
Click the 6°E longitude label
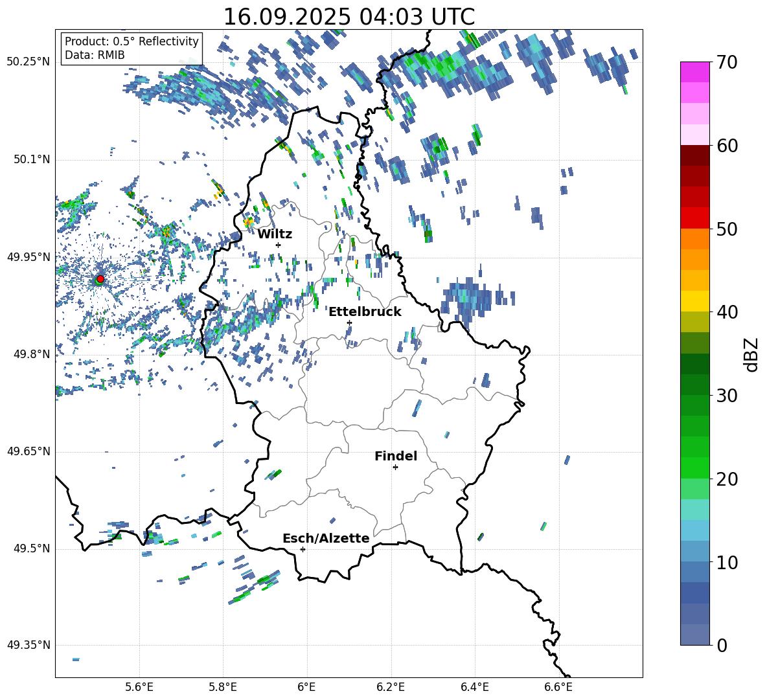click(x=306, y=688)
